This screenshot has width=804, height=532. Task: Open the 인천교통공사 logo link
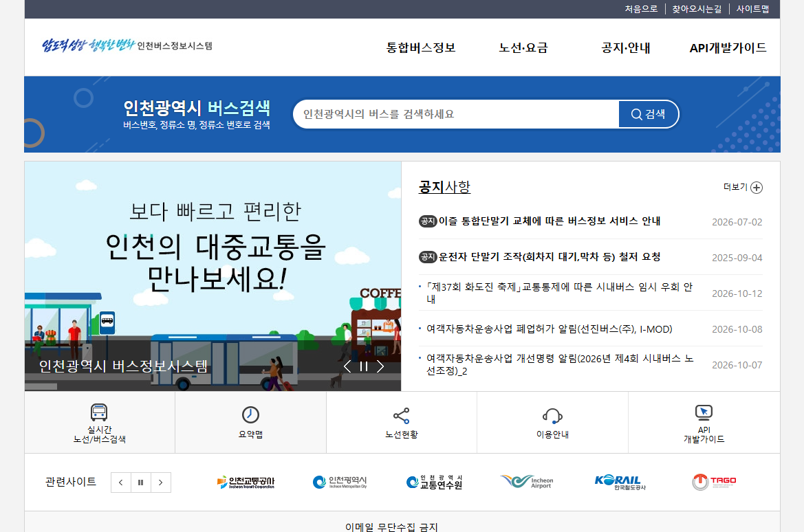click(246, 483)
